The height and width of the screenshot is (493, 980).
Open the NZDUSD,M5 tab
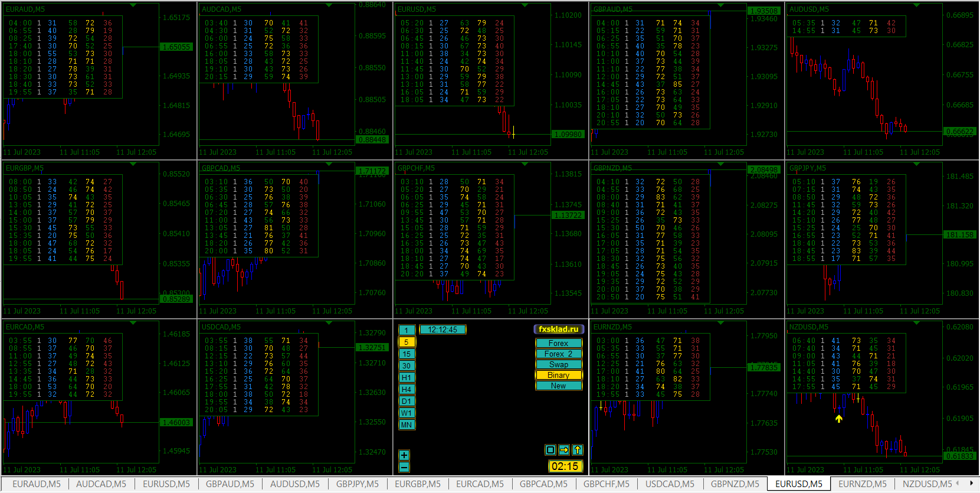927,484
